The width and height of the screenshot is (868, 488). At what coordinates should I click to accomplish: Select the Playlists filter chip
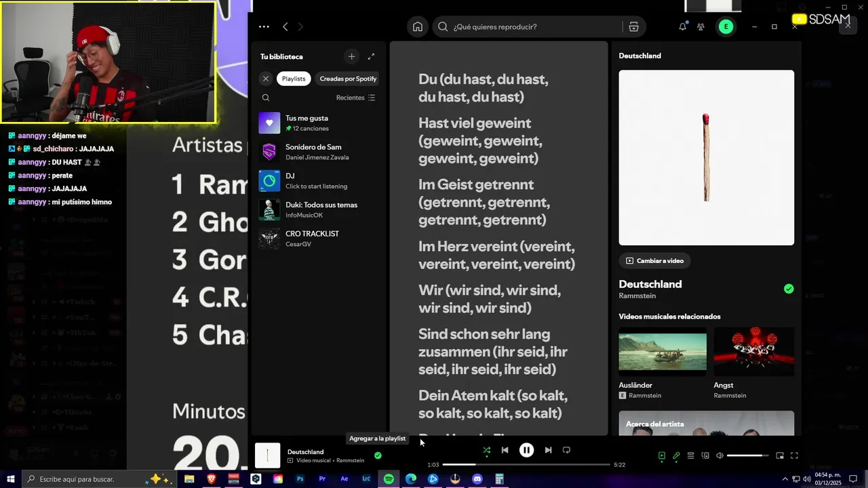pyautogui.click(x=294, y=79)
